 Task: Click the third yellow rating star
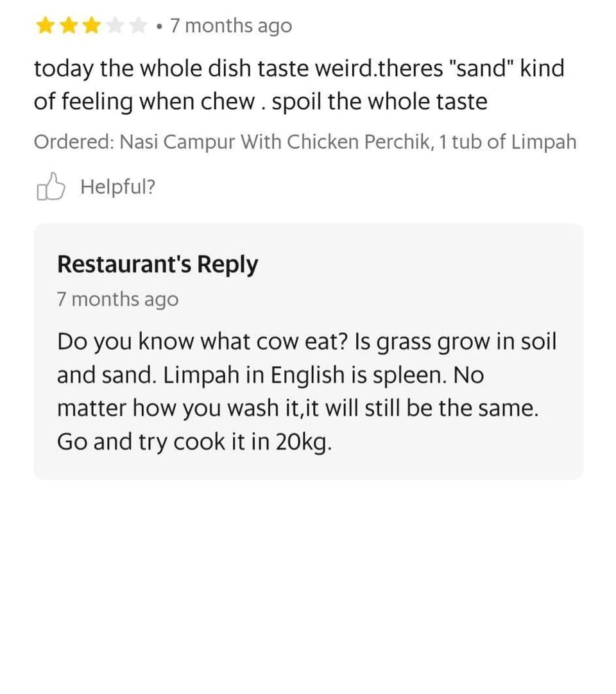[x=92, y=26]
